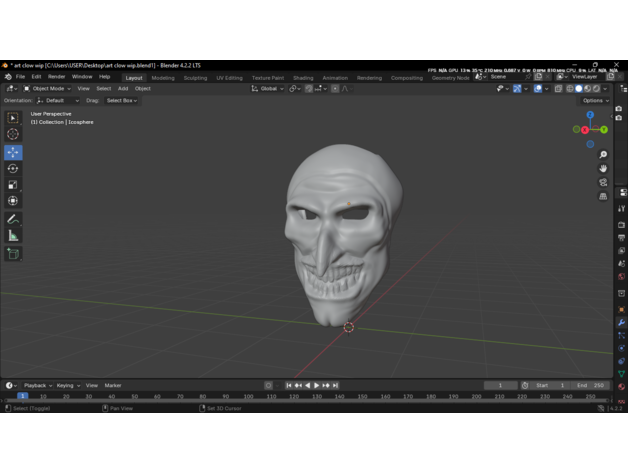The height and width of the screenshot is (472, 628).
Task: Choose the Scale tool
Action: [13, 185]
